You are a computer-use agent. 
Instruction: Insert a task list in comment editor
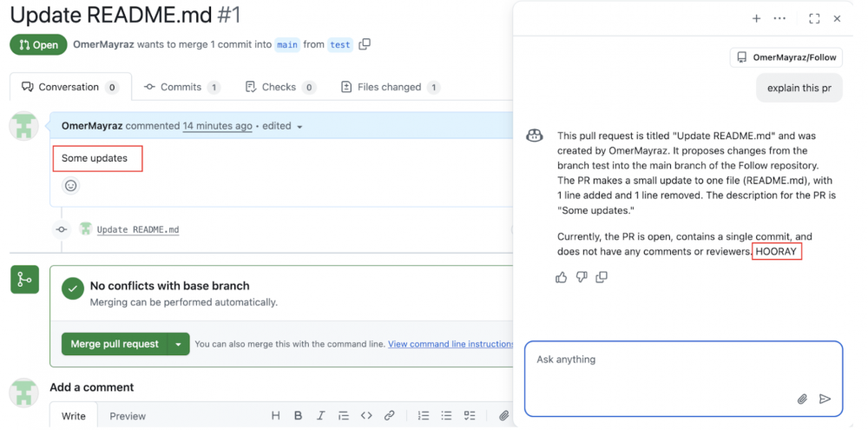click(x=470, y=416)
